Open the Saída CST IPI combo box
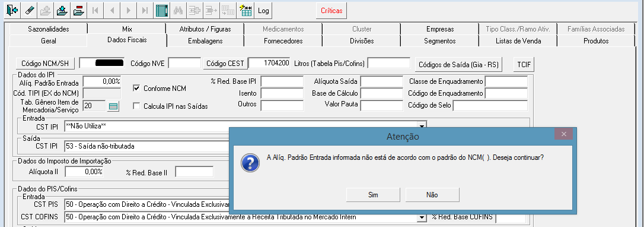The image size is (644, 227). tap(146, 146)
